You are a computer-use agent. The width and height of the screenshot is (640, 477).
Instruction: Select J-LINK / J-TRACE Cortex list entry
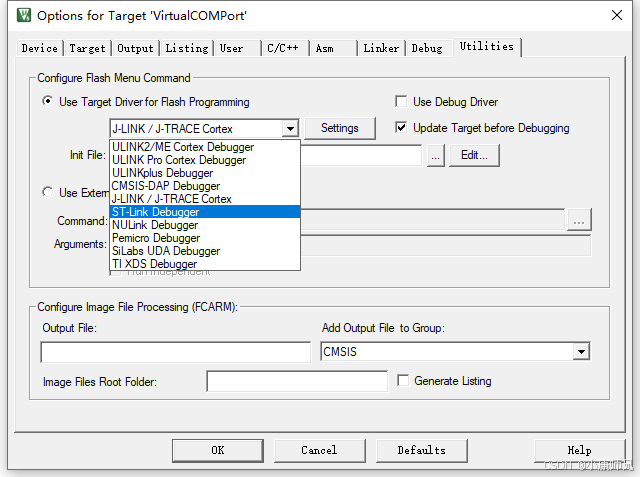205,199
